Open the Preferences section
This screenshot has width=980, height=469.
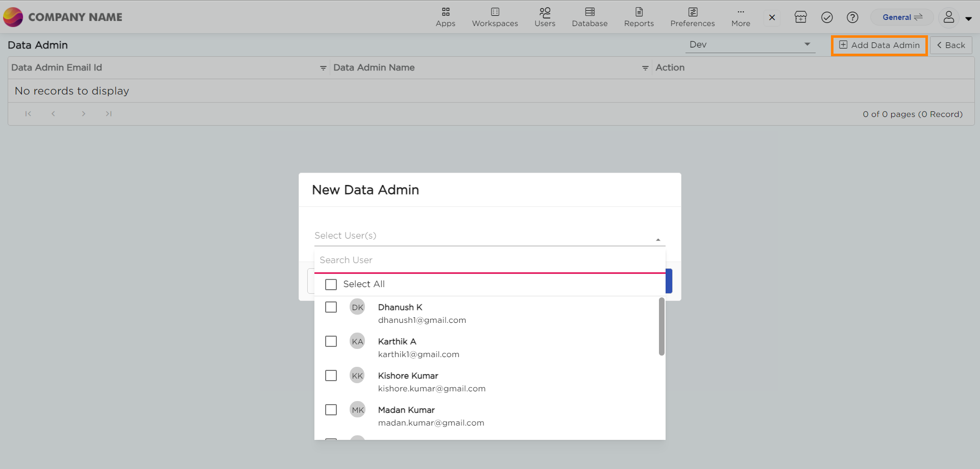click(692, 17)
